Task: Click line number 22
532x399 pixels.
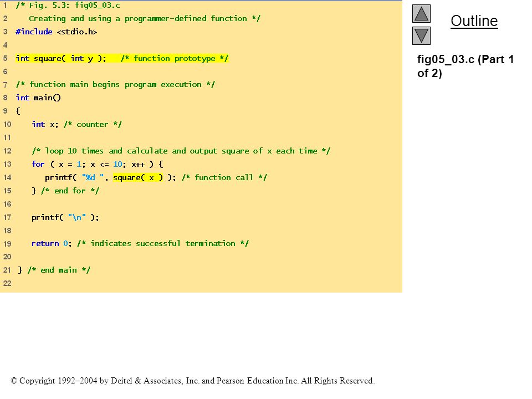Action: [7, 283]
